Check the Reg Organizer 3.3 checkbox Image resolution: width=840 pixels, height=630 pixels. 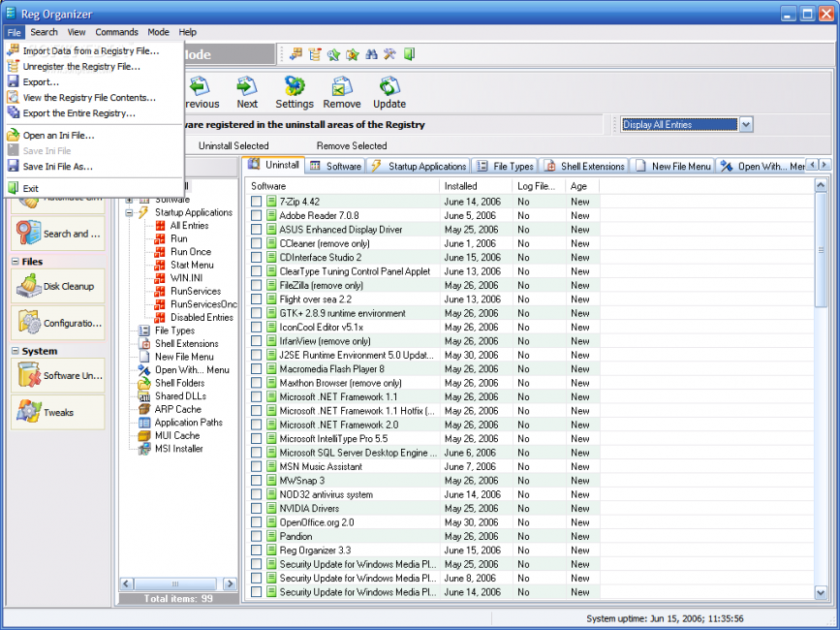256,551
